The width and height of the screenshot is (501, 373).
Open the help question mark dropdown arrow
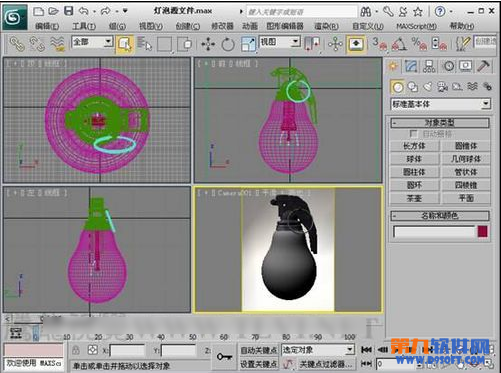point(451,12)
